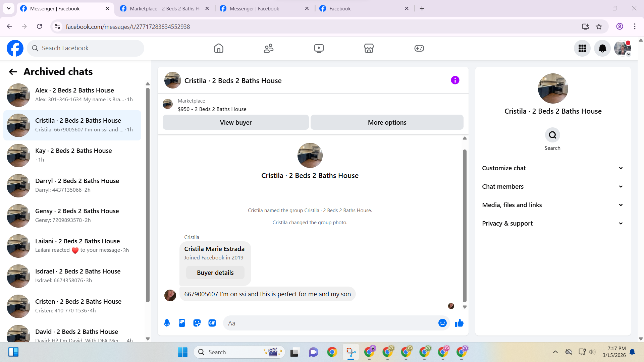Attach a photo using the image icon

point(182,323)
